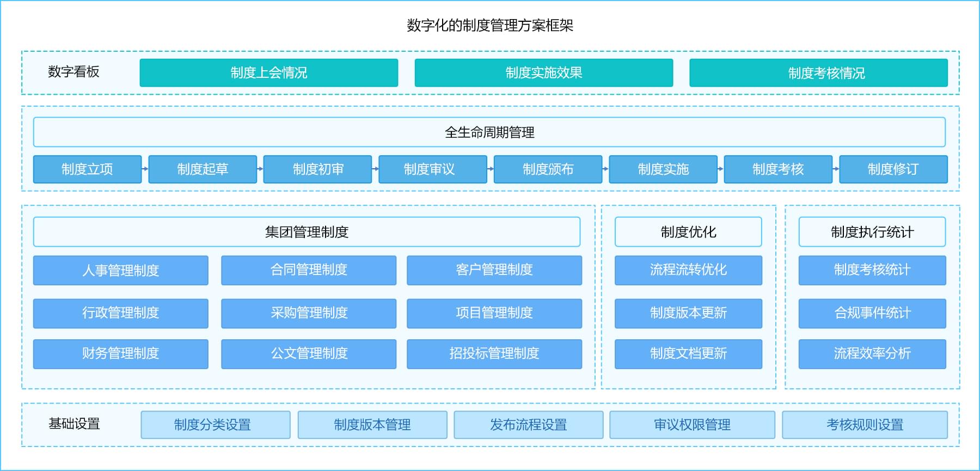Screen dimensions: 980x471
Task: Select 采购管理制度 block
Action: pos(309,314)
